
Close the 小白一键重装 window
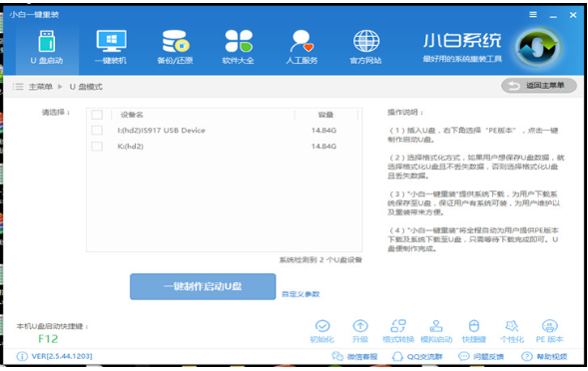pos(573,15)
